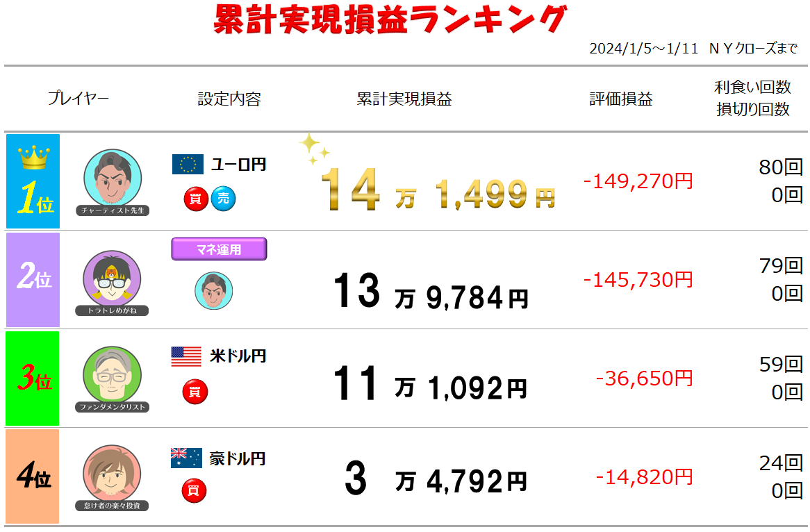Click the red 買 badge under 豪ドル円

(194, 490)
